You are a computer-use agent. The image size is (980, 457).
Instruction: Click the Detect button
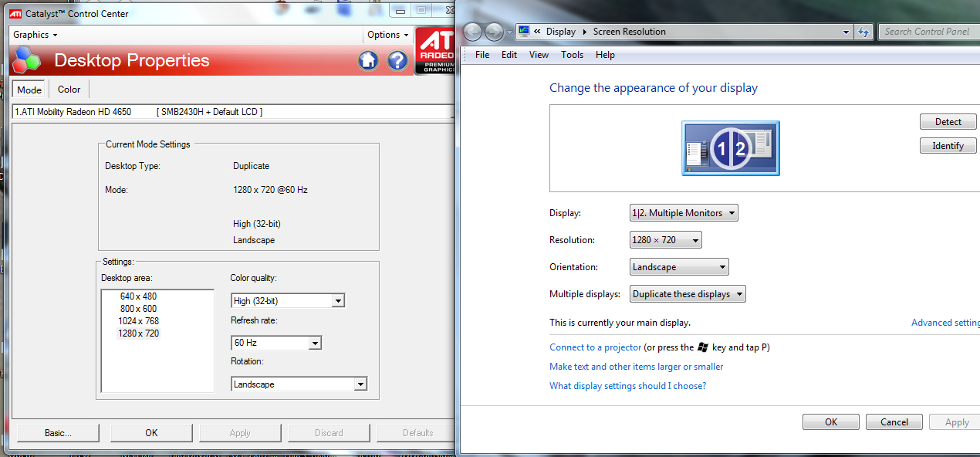coord(948,122)
